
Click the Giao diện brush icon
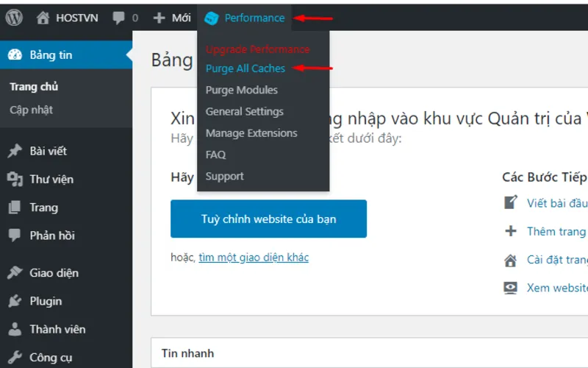click(x=15, y=272)
